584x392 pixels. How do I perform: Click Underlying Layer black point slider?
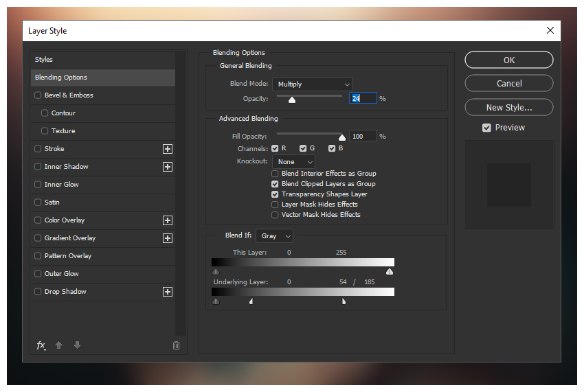[216, 301]
